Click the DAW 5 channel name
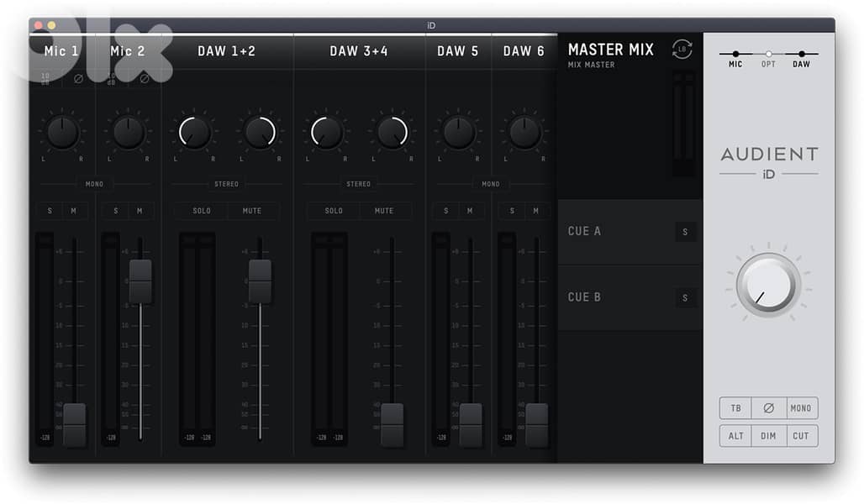The image size is (864, 504). click(458, 51)
